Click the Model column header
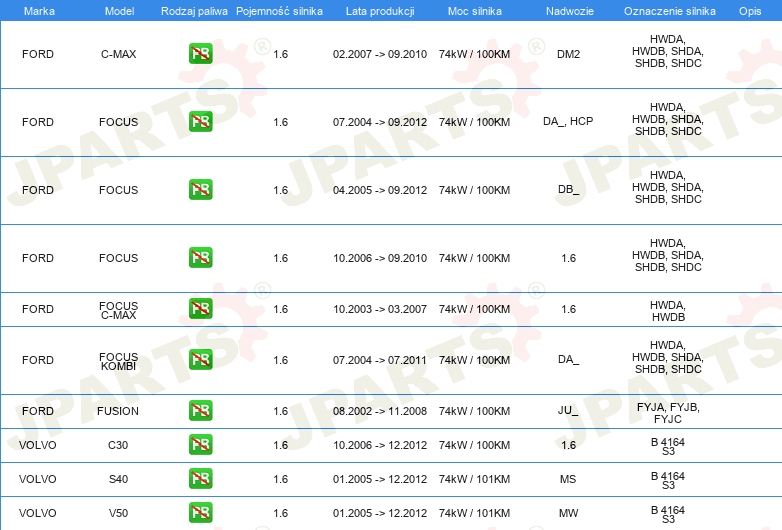Screen dimensions: 782x530 [x=119, y=11]
